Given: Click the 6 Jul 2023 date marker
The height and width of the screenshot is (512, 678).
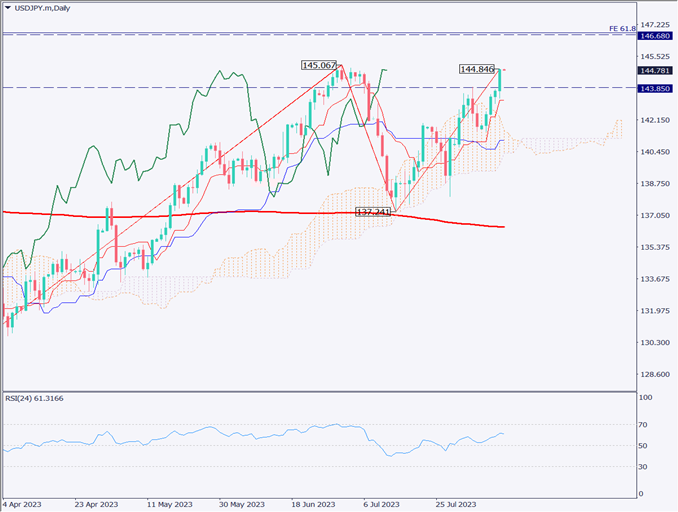Looking at the screenshot, I should tap(381, 504).
